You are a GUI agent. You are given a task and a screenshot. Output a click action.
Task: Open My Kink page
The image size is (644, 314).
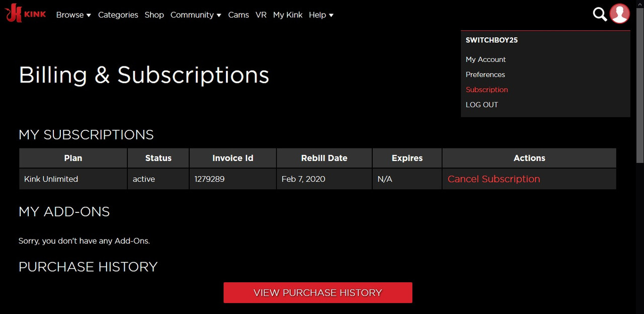pos(288,15)
